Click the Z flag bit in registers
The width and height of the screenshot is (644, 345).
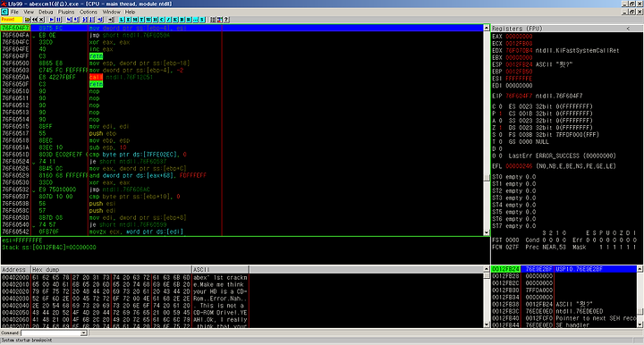500,128
